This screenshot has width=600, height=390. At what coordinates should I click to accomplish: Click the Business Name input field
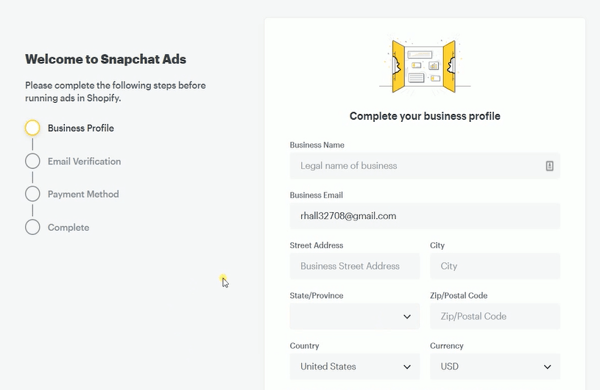click(x=425, y=166)
